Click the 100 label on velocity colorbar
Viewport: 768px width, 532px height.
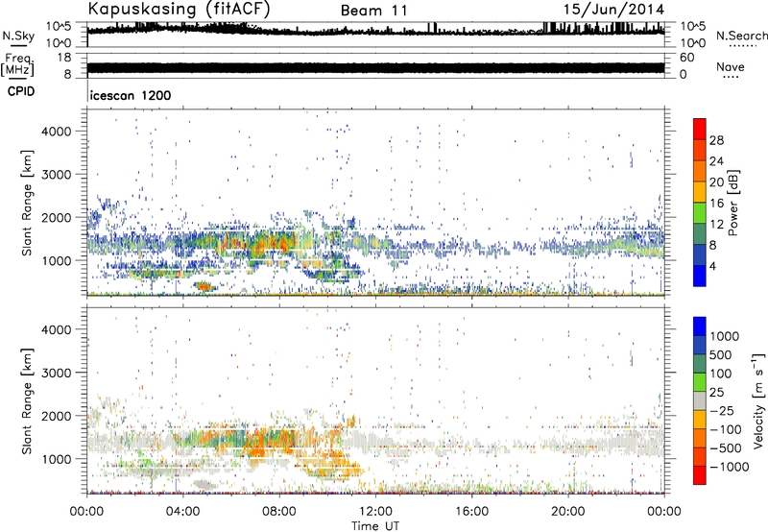point(721,374)
